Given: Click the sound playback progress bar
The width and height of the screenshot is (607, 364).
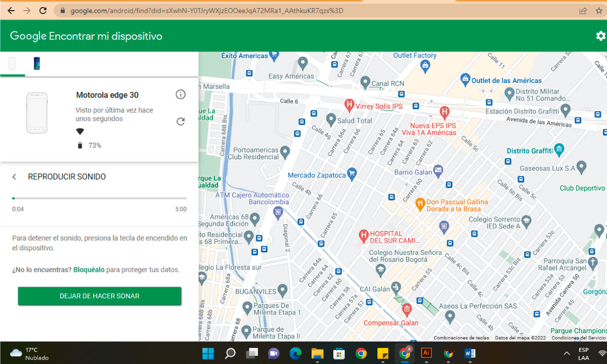Looking at the screenshot, I should (99, 198).
